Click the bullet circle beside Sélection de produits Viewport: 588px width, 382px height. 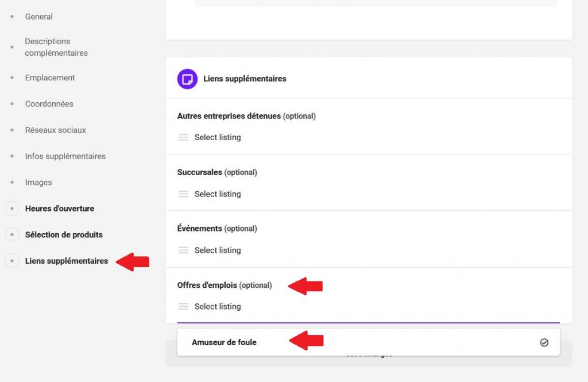[x=12, y=234]
